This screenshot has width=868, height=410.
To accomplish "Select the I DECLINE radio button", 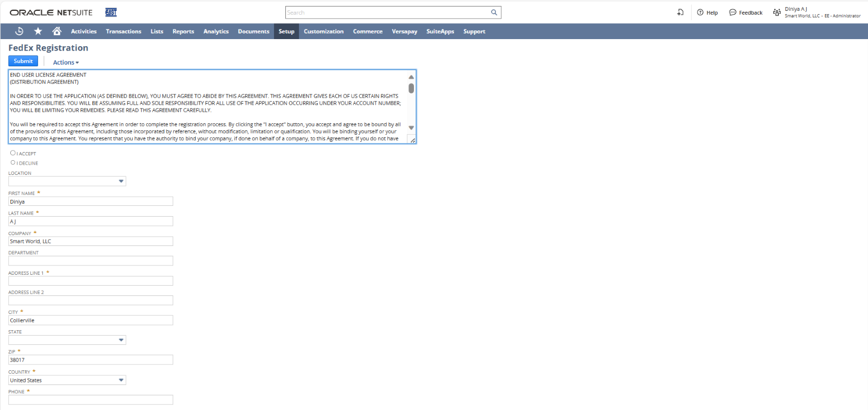I will click(13, 162).
